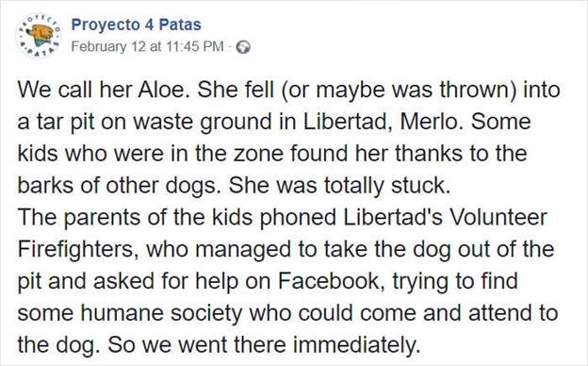
Task: Click the dog logo in the avatar
Action: coord(40,32)
